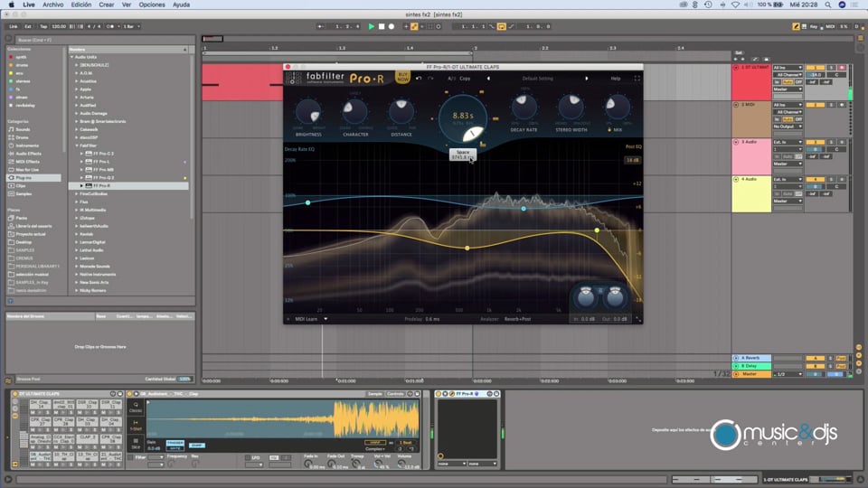Toggle the yellow Automation Arm button

[x=414, y=26]
